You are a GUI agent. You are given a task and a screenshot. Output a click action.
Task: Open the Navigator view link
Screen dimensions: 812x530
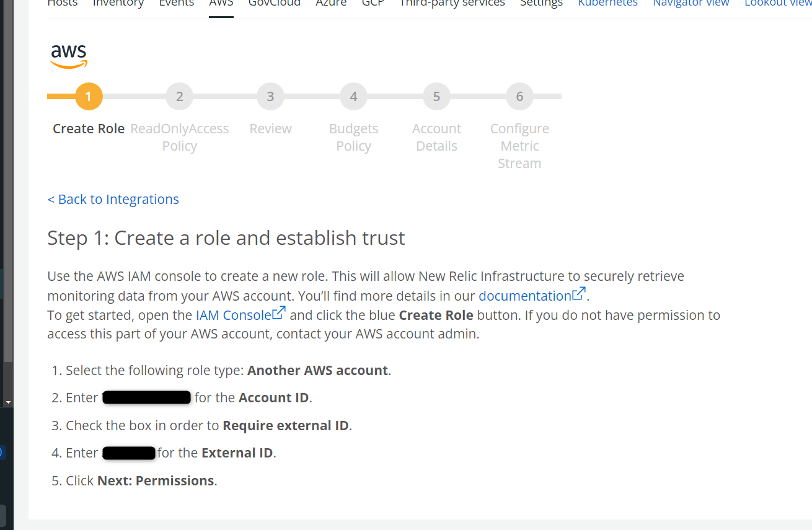tap(691, 4)
